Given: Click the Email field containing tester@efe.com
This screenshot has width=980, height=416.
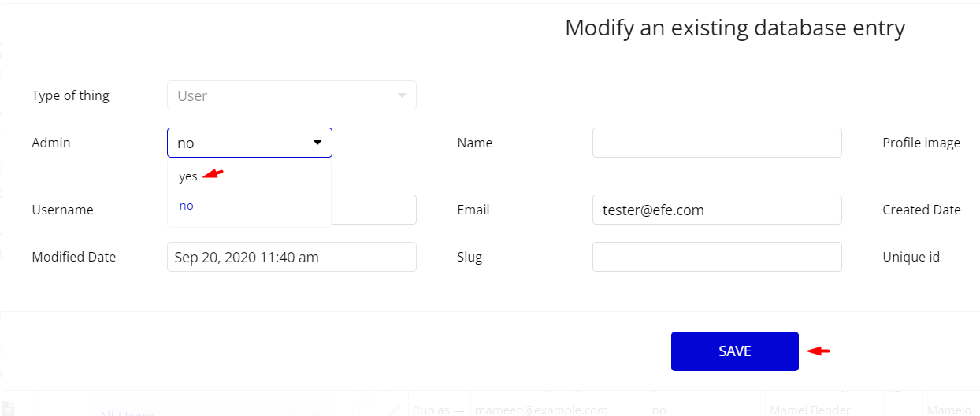Looking at the screenshot, I should 717,210.
